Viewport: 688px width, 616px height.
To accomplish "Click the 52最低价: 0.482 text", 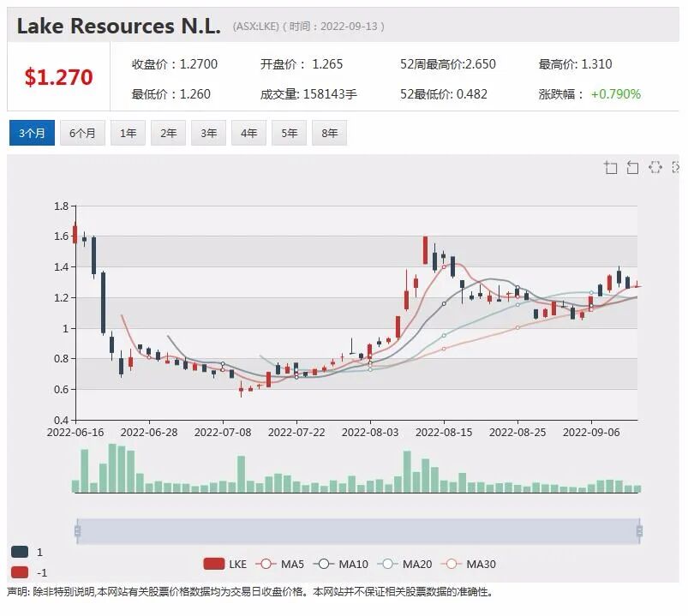I will (x=444, y=94).
